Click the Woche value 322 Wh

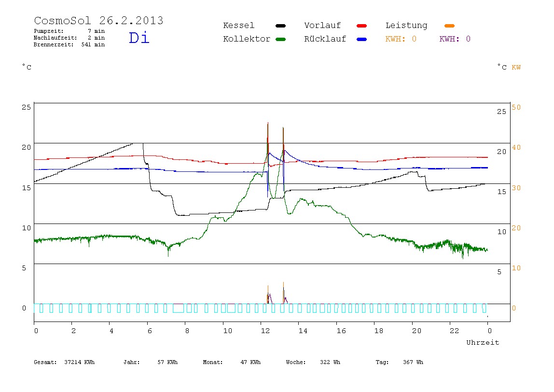(330, 362)
